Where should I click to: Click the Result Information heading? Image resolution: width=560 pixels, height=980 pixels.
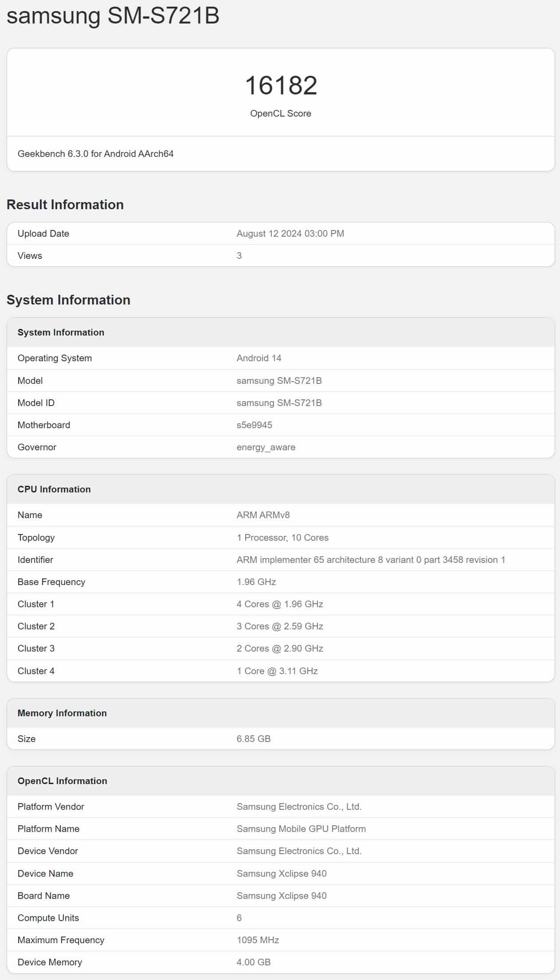tap(65, 204)
